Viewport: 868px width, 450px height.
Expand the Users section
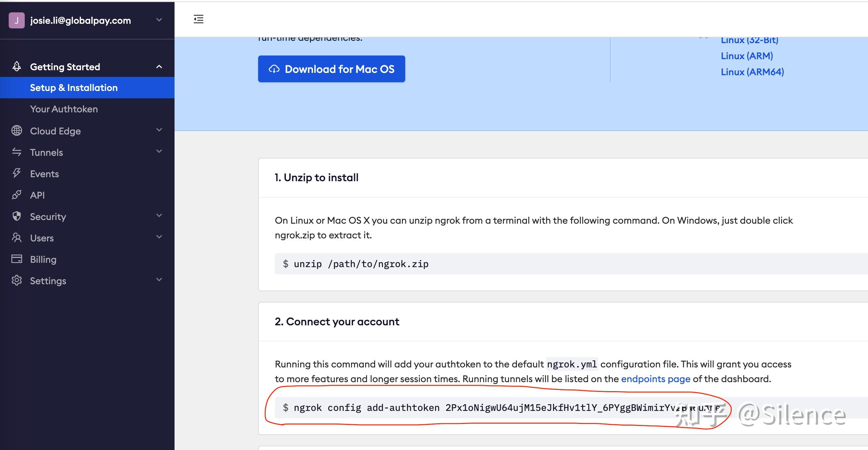(x=159, y=237)
